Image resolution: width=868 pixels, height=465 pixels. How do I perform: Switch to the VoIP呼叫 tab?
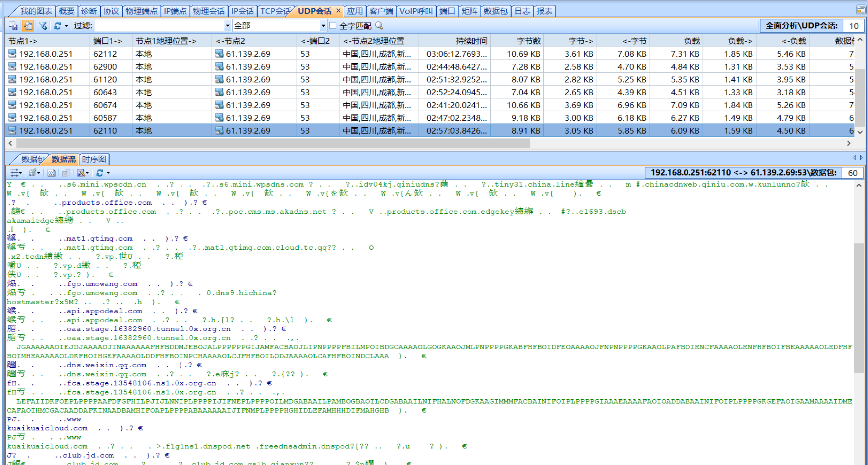pyautogui.click(x=416, y=11)
